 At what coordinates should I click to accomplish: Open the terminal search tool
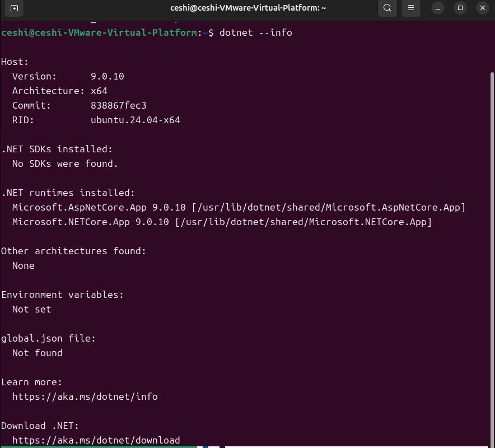pos(387,8)
